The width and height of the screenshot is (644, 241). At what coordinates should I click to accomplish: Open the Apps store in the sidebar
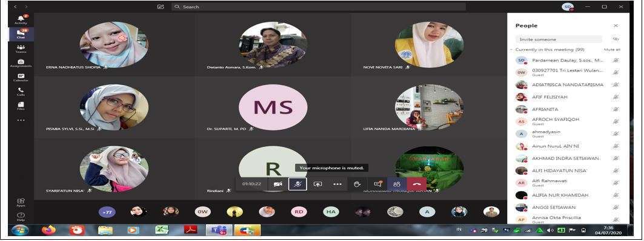[x=21, y=202]
